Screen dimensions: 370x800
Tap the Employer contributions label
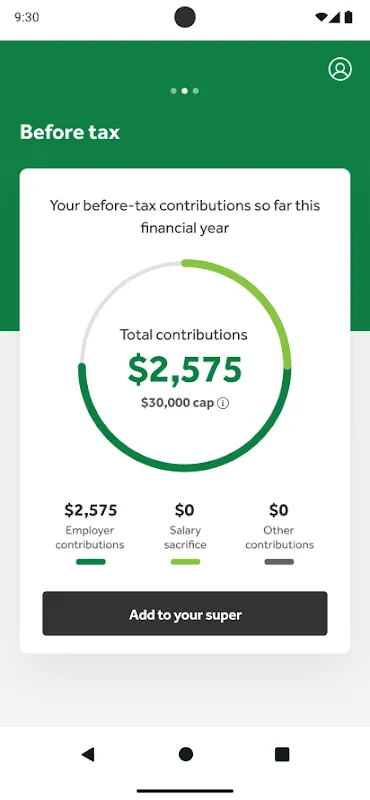tap(90, 537)
